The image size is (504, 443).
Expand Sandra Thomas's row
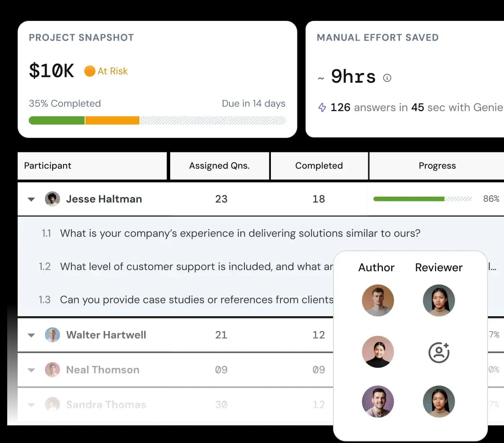coord(31,405)
